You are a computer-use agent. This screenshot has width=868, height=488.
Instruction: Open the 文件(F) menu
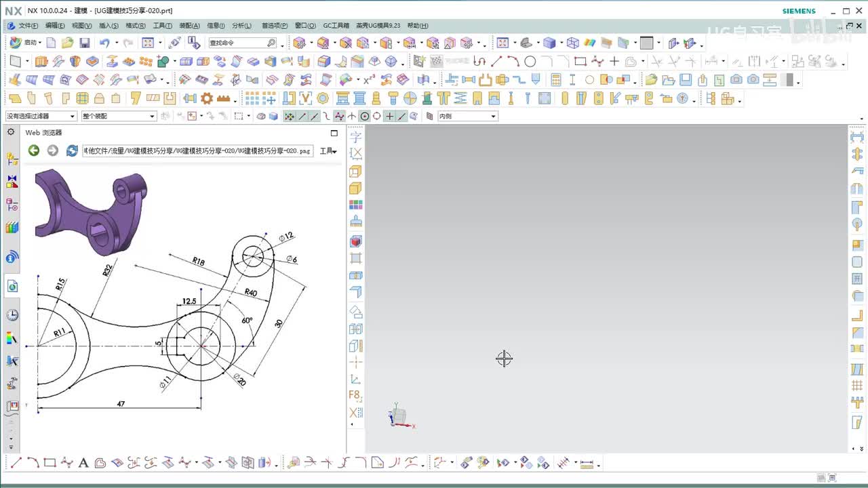(x=28, y=26)
